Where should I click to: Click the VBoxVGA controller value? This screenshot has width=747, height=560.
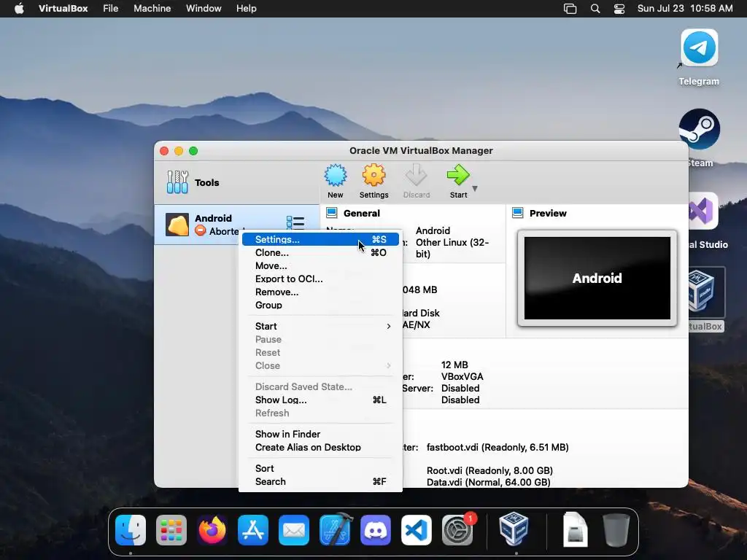pyautogui.click(x=462, y=376)
